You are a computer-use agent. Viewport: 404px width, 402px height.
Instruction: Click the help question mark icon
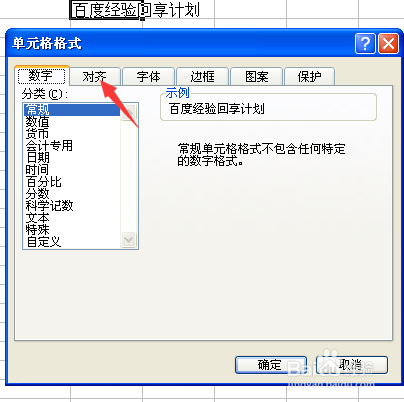365,43
